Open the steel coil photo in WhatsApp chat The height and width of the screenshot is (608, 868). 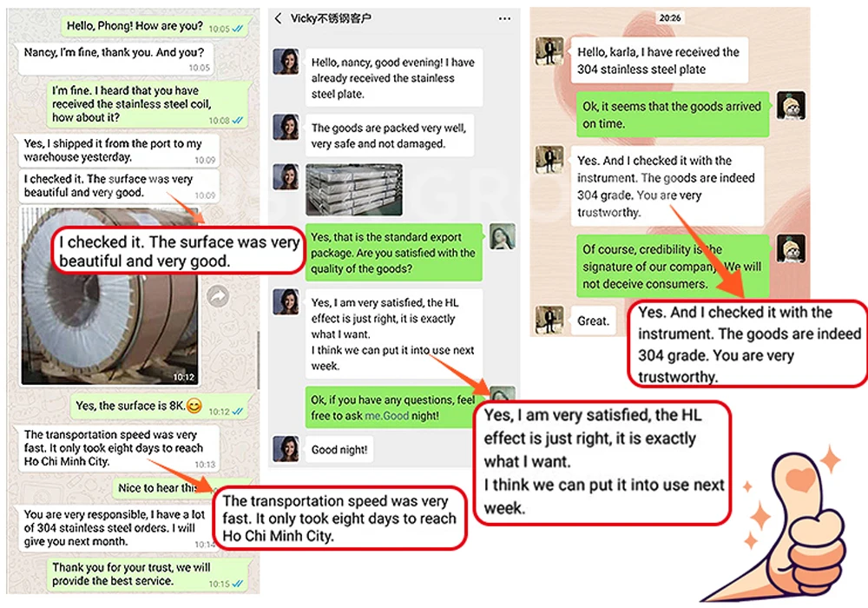(109, 295)
